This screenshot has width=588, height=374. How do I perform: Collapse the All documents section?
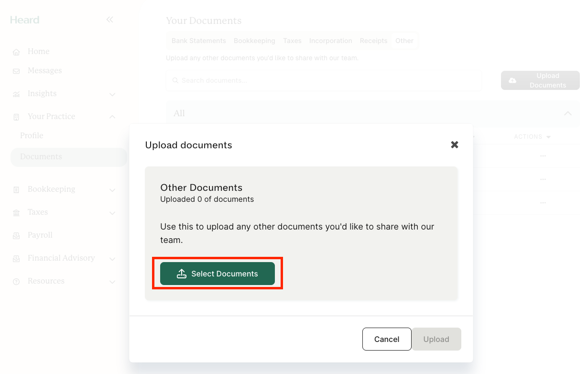pos(568,113)
